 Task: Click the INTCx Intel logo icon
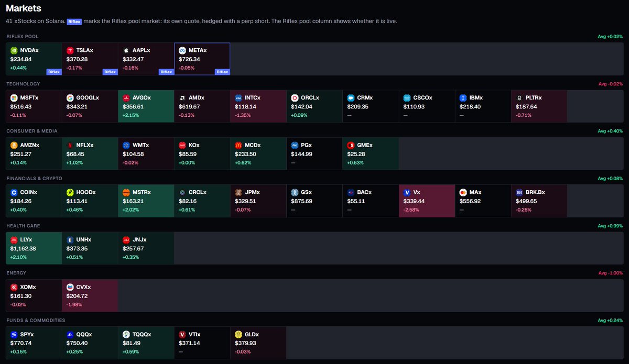[238, 98]
